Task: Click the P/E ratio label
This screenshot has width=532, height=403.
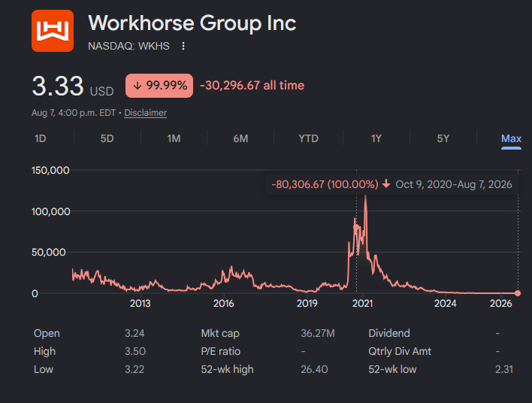Action: pos(220,351)
